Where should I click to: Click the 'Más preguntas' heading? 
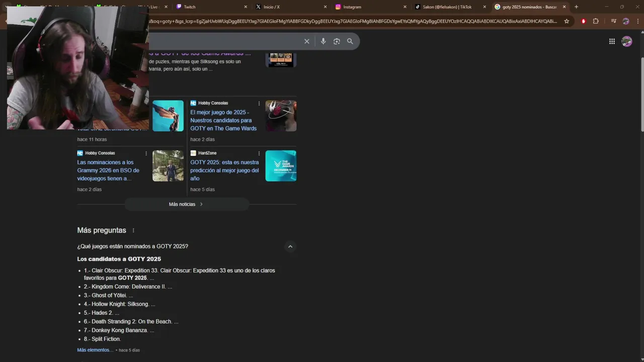click(102, 230)
